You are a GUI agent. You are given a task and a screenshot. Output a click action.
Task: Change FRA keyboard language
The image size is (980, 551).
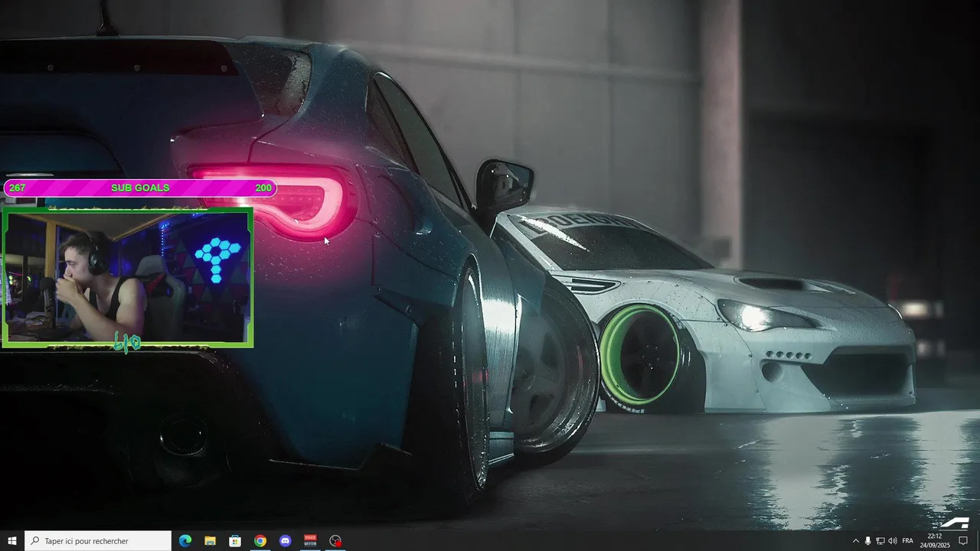[908, 541]
